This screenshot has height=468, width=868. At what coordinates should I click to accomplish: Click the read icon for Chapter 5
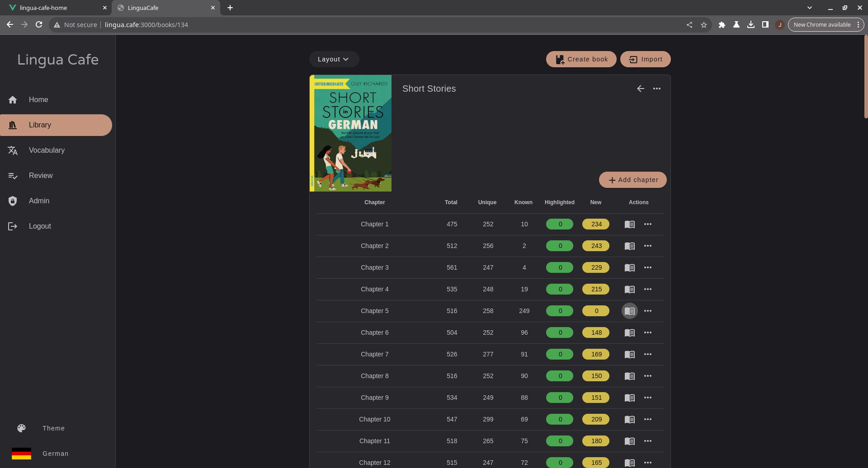pyautogui.click(x=629, y=311)
